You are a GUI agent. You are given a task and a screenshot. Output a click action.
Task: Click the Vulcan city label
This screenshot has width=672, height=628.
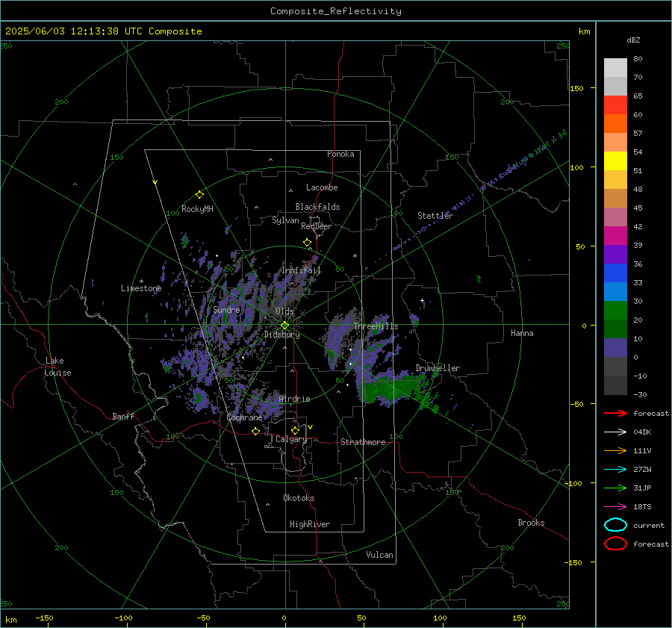[x=380, y=555]
